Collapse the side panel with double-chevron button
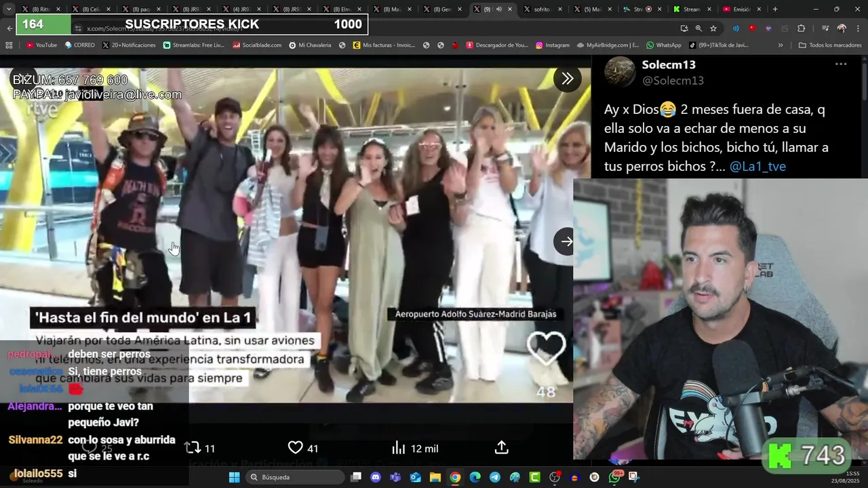This screenshot has width=868, height=488. (568, 79)
